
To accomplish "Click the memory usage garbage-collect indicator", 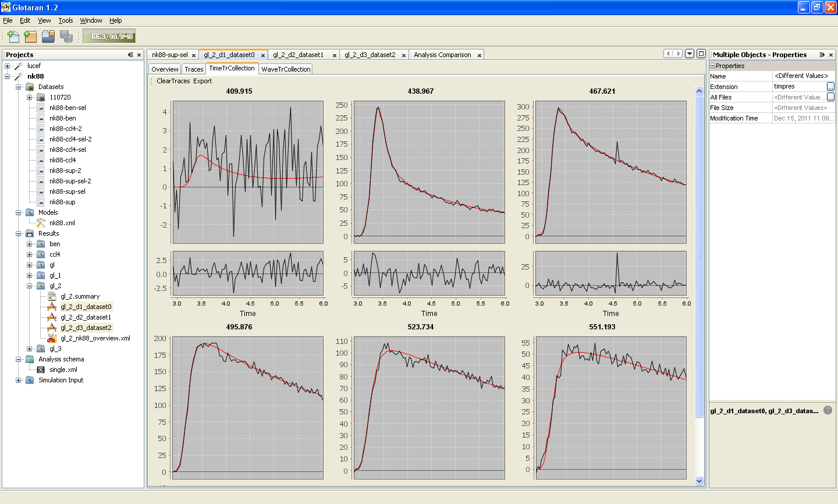I will pyautogui.click(x=109, y=36).
